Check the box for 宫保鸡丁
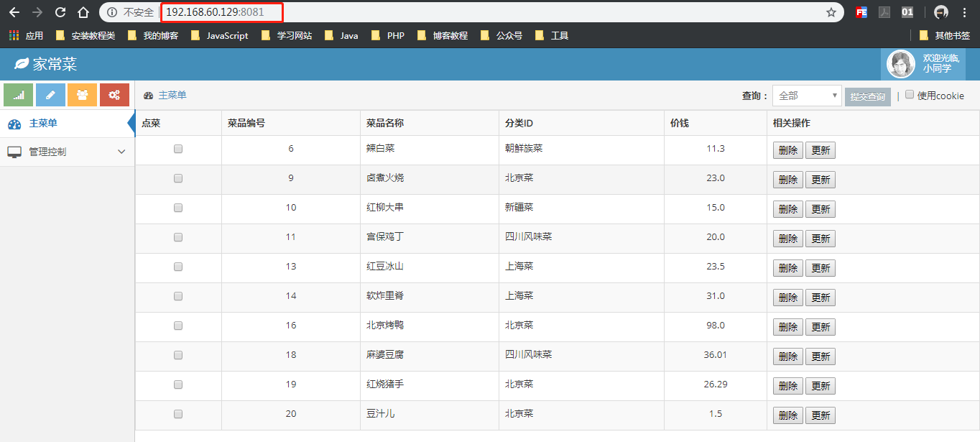 [x=178, y=237]
